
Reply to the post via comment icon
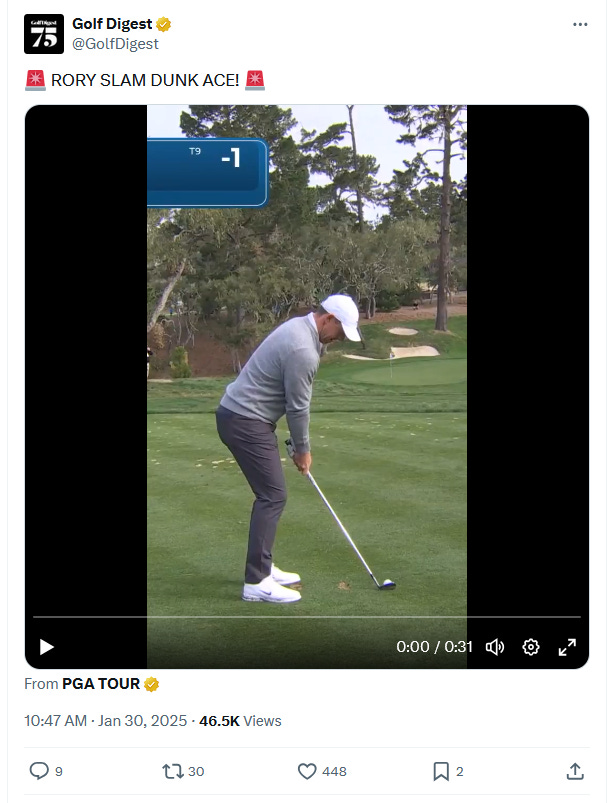coord(39,771)
